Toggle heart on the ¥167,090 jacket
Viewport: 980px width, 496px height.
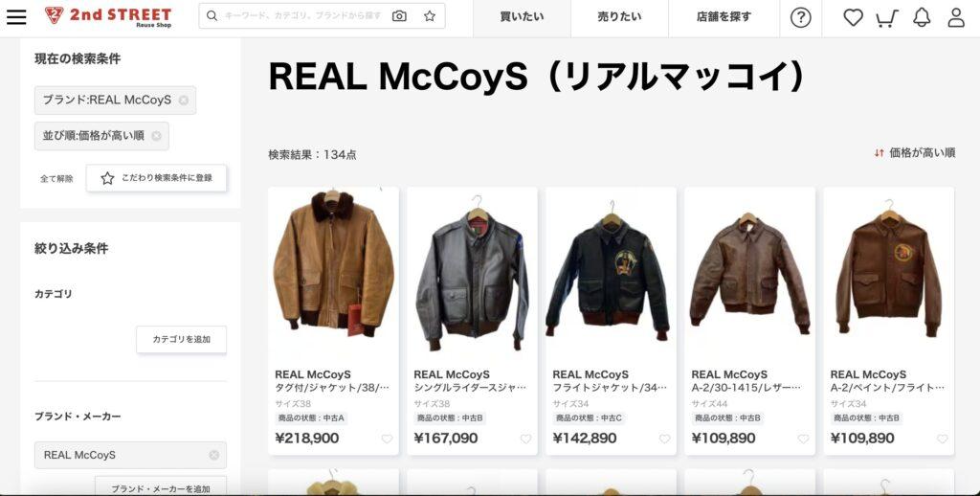[x=525, y=440]
